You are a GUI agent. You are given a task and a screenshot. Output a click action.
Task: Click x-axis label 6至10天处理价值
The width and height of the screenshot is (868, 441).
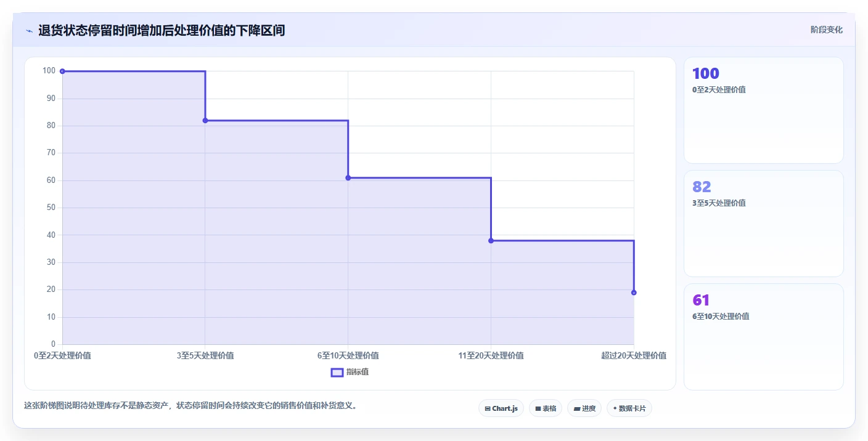(348, 355)
